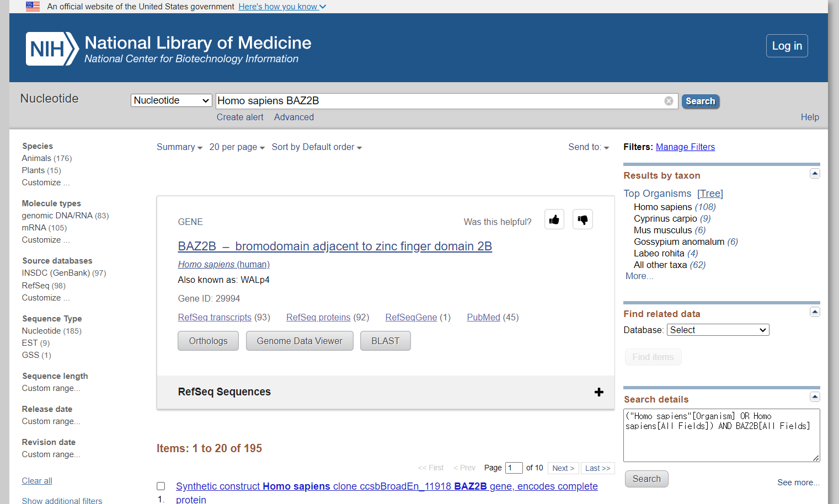This screenshot has width=839, height=504.
Task: Open Sort by Default order dropdown
Action: [x=317, y=147]
